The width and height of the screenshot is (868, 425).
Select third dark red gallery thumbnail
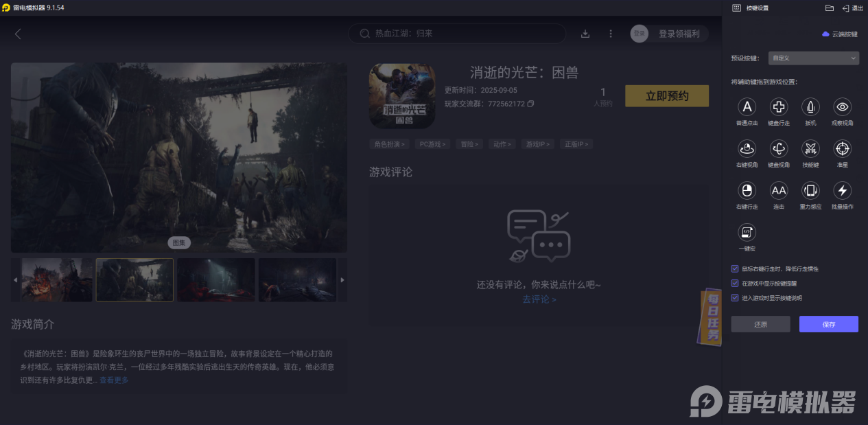(x=216, y=280)
